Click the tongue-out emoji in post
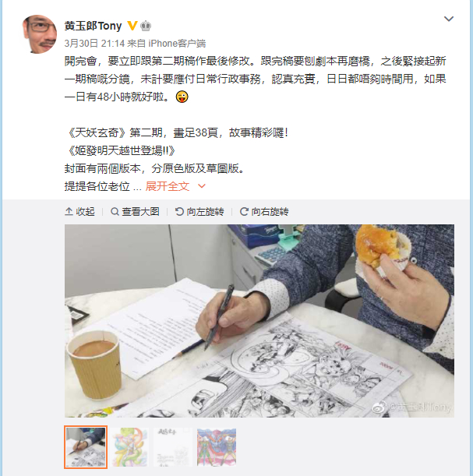473x476 pixels. (182, 97)
